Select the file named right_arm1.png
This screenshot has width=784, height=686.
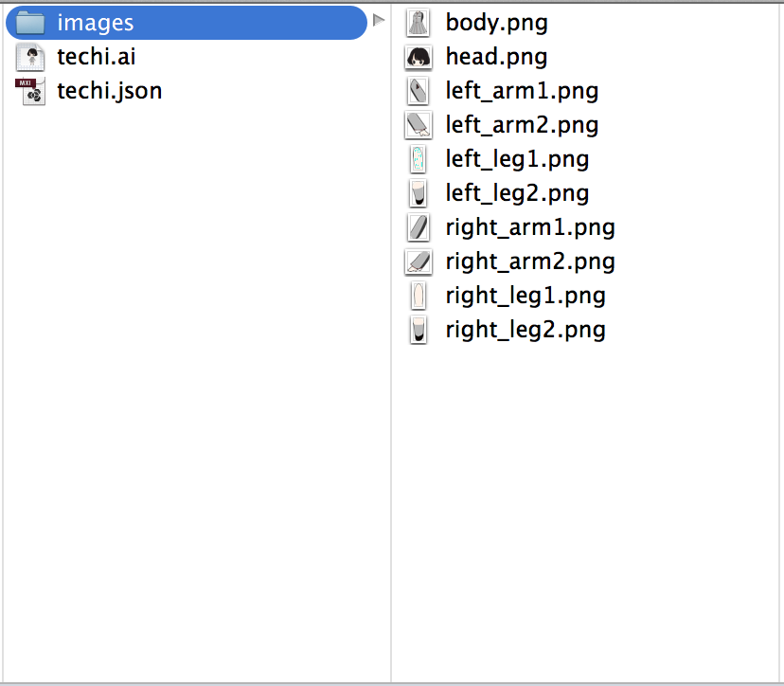click(x=530, y=227)
